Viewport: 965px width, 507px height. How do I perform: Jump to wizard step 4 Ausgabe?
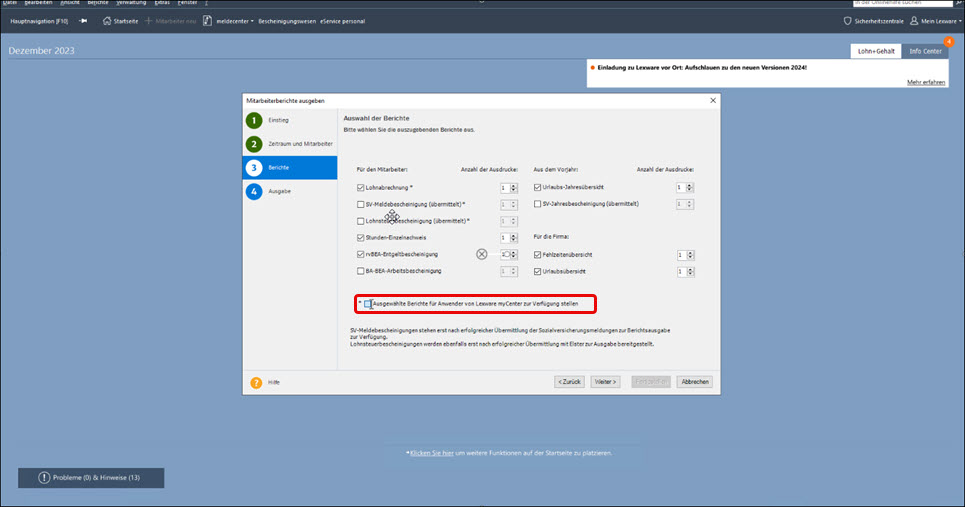pyautogui.click(x=255, y=191)
